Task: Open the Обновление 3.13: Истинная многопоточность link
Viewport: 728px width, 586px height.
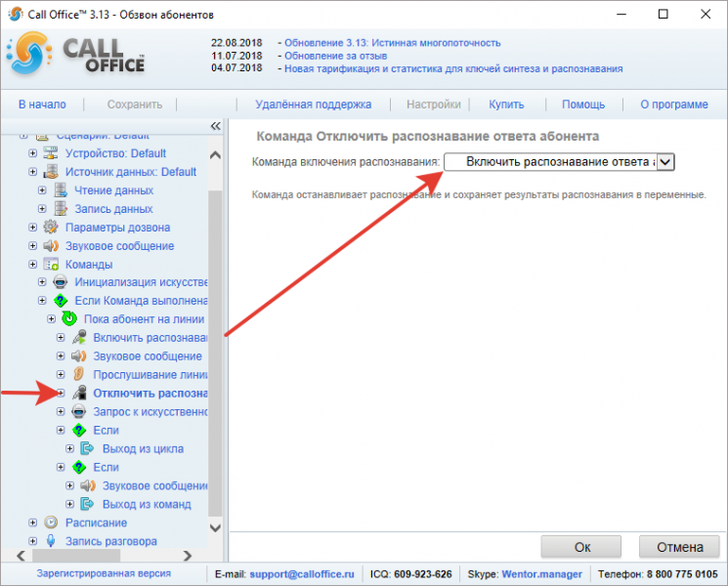Action: 392,43
